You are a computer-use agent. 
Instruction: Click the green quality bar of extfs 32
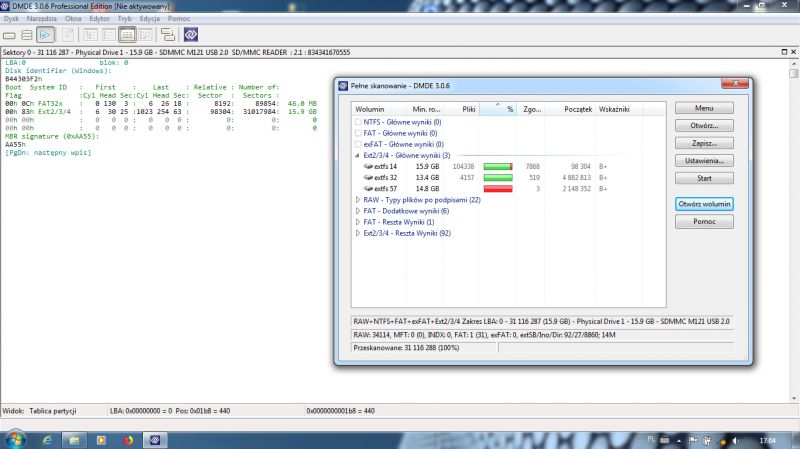point(498,178)
